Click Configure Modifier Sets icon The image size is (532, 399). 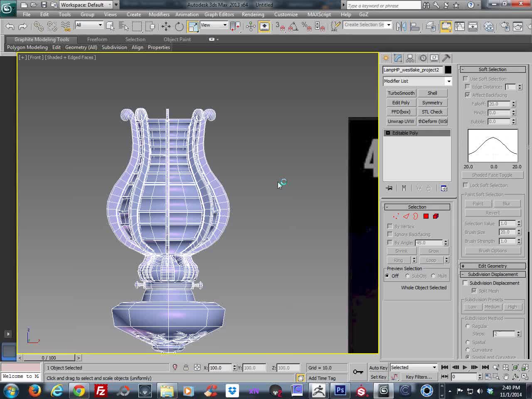click(444, 188)
